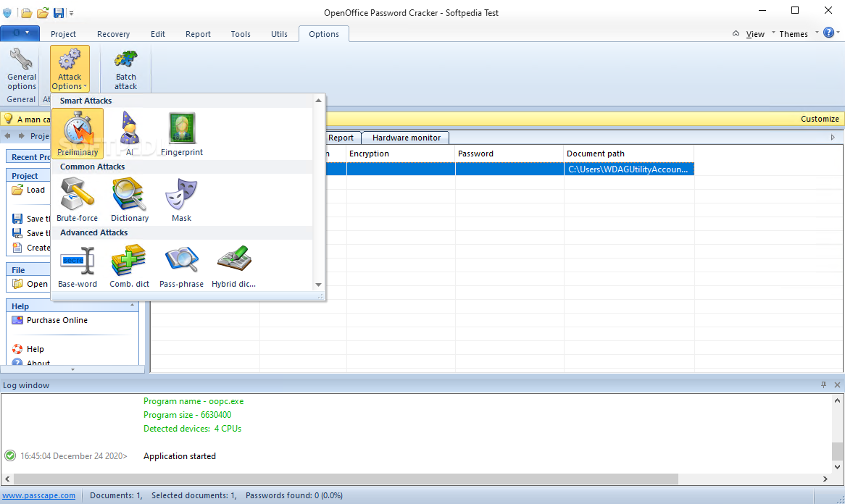Click the blue help question mark icon
The width and height of the screenshot is (845, 504).
coord(829,33)
